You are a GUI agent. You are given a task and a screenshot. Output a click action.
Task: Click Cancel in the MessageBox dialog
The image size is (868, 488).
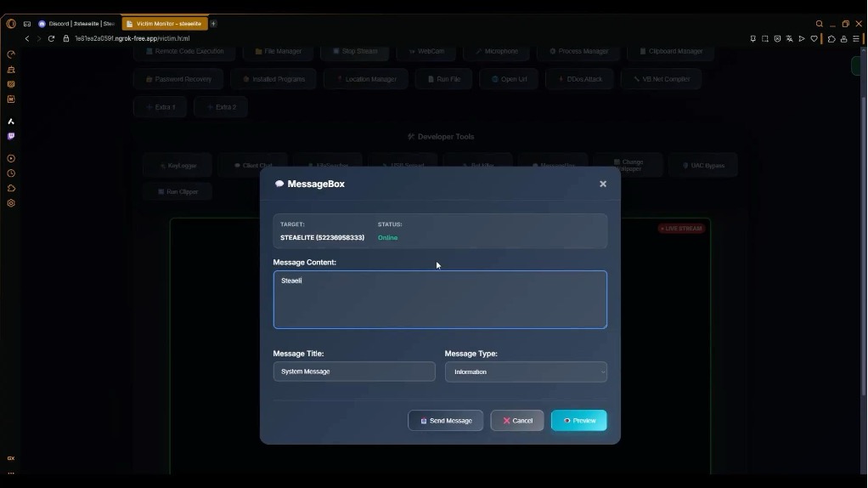click(517, 421)
